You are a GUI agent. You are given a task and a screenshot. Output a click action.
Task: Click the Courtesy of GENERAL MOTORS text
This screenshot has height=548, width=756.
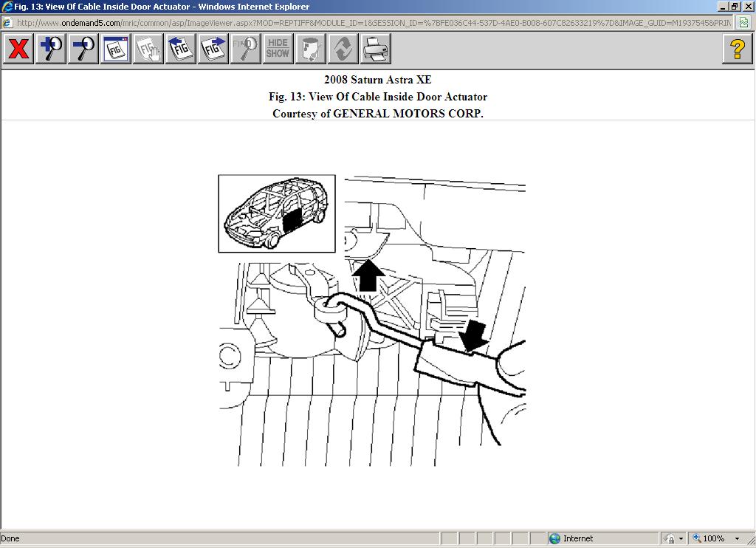click(377, 113)
